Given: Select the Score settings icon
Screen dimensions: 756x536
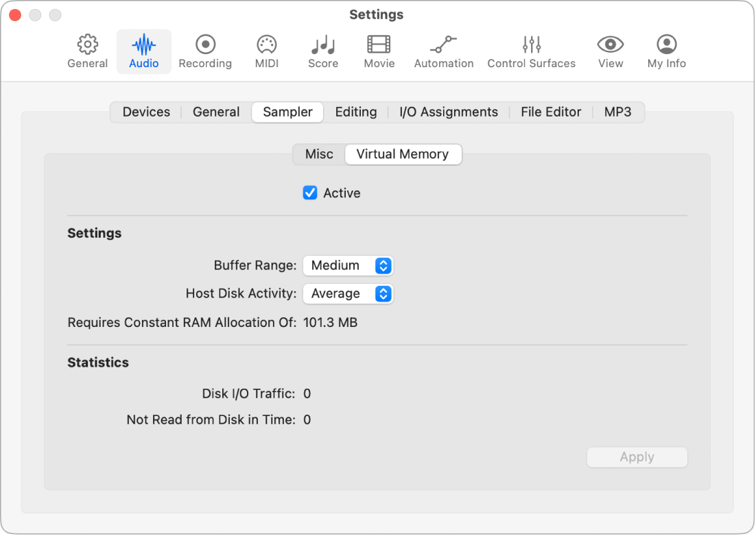Looking at the screenshot, I should [322, 51].
